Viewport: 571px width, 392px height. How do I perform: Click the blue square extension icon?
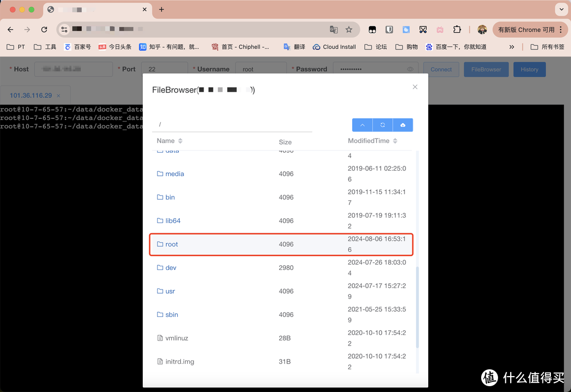[x=406, y=30]
